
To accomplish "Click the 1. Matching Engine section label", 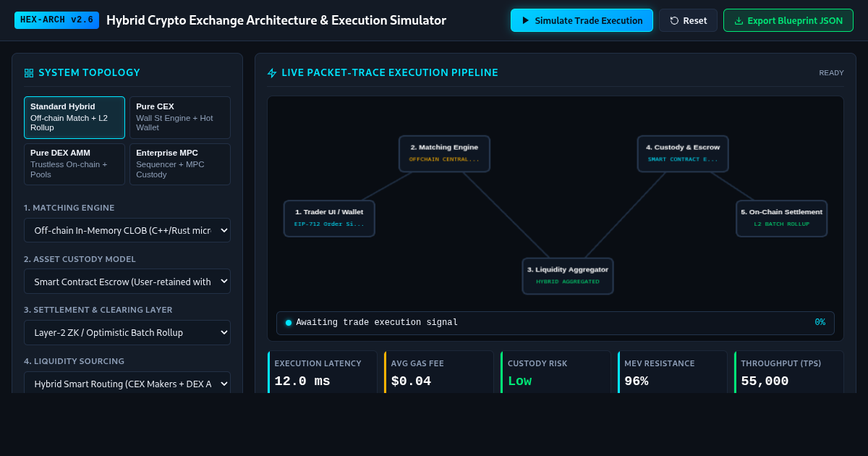I will click(x=69, y=208).
